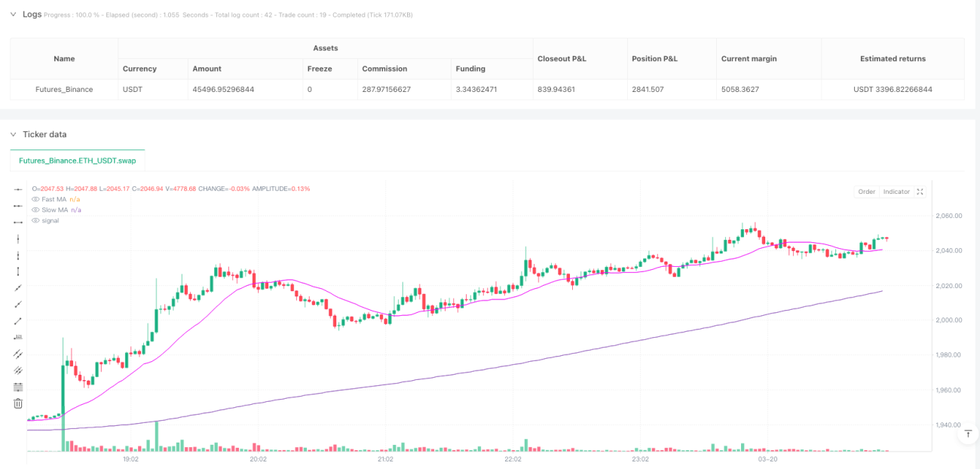Image resolution: width=980 pixels, height=469 pixels.
Task: Select the price line tool
Action: tap(18, 337)
